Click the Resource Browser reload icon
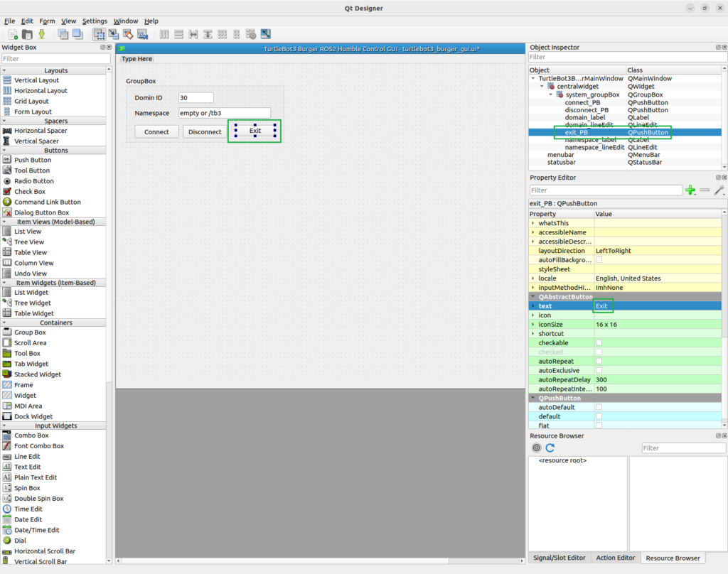Image resolution: width=728 pixels, height=574 pixels. point(550,448)
